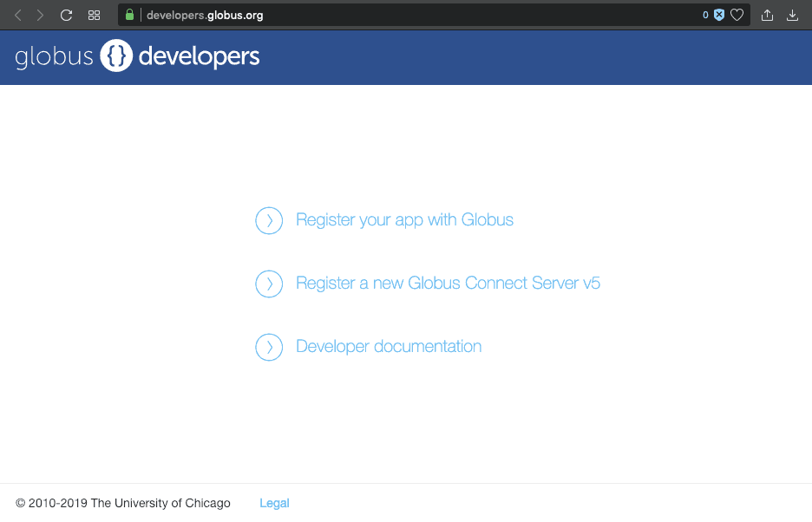Click chevron circle beside Developer documentation
Viewport: 812px width, 522px height.
pos(269,347)
